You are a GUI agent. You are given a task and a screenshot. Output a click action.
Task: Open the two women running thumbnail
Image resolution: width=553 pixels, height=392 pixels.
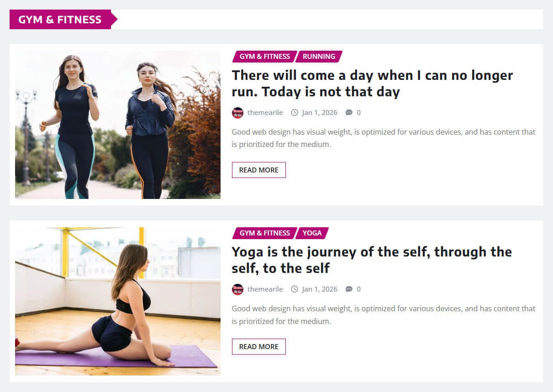coord(118,125)
